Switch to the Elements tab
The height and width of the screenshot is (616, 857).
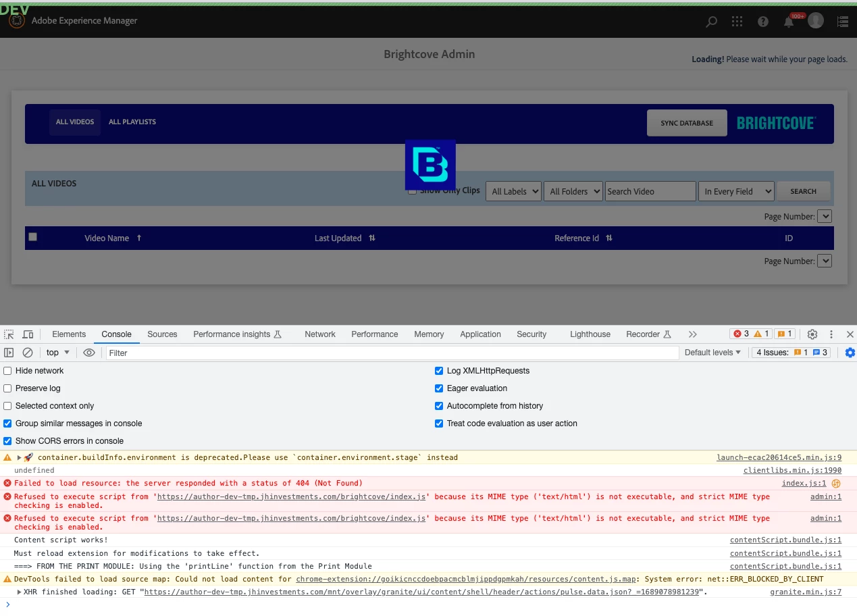(69, 334)
